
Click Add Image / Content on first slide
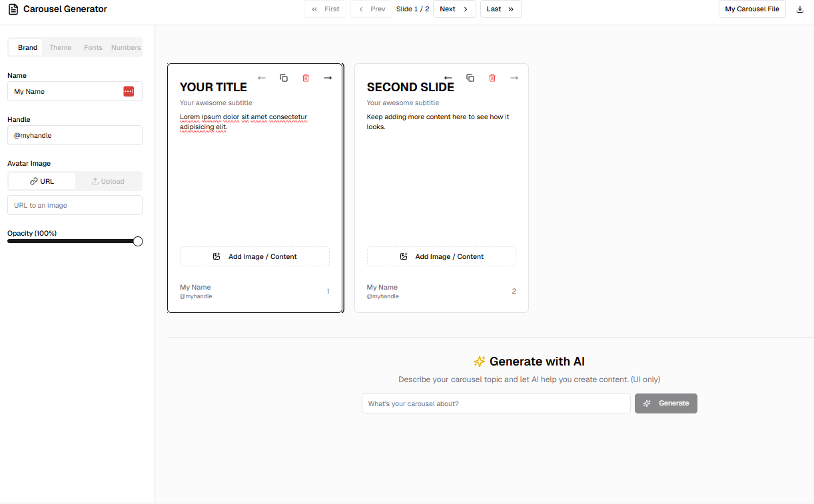coord(254,256)
